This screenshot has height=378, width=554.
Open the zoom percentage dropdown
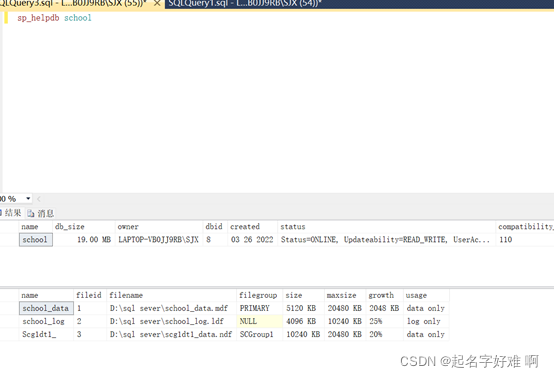click(x=28, y=199)
